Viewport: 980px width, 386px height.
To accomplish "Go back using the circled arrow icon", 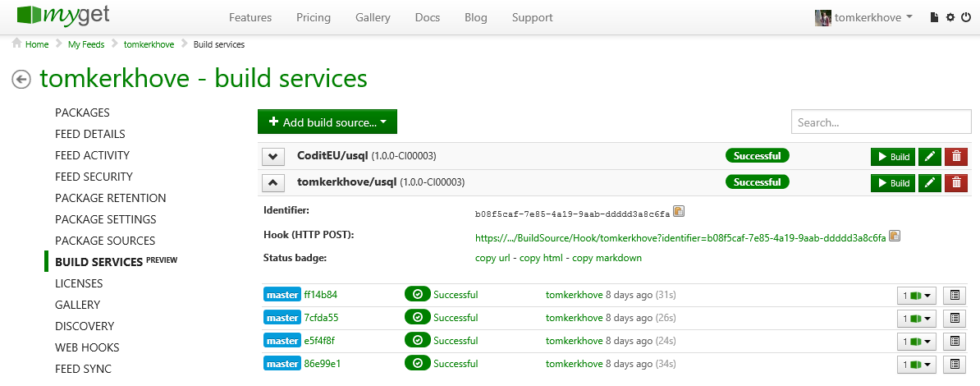I will pos(21,80).
